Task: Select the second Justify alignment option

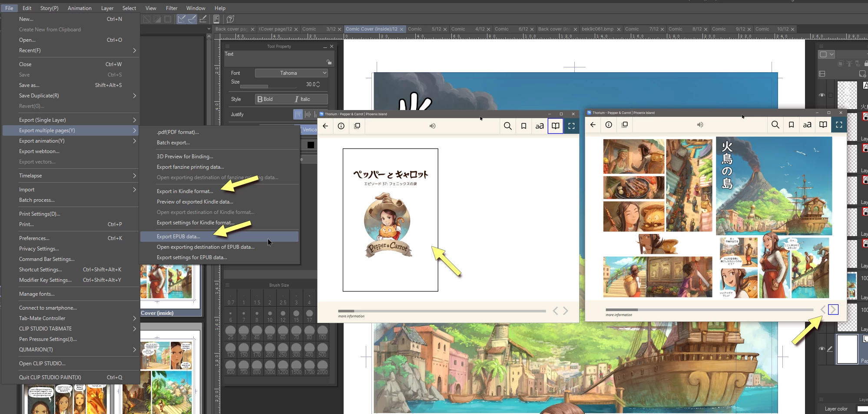Action: point(308,114)
